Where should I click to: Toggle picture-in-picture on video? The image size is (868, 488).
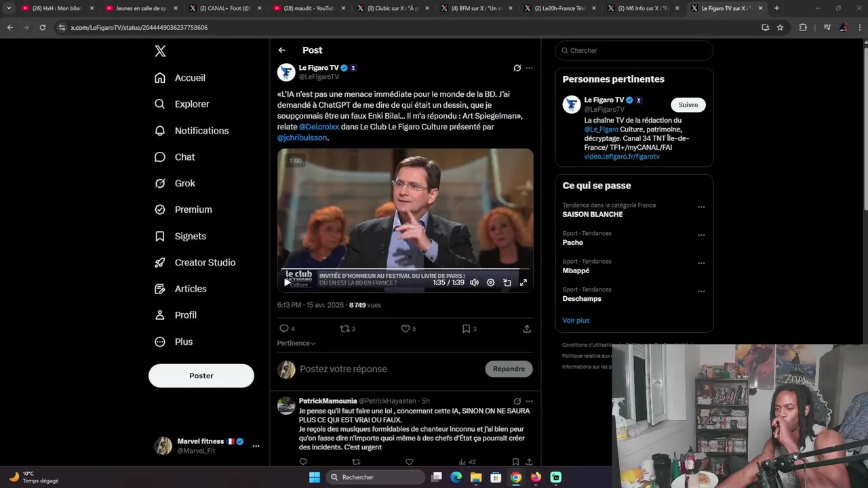[507, 283]
